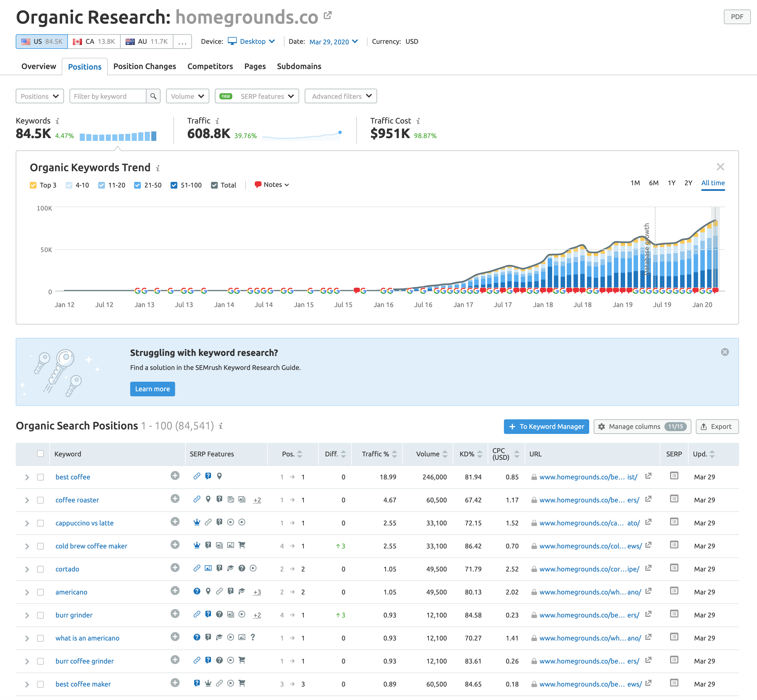Click the search magnifier in keyword filter
The height and width of the screenshot is (700, 757).
point(153,96)
